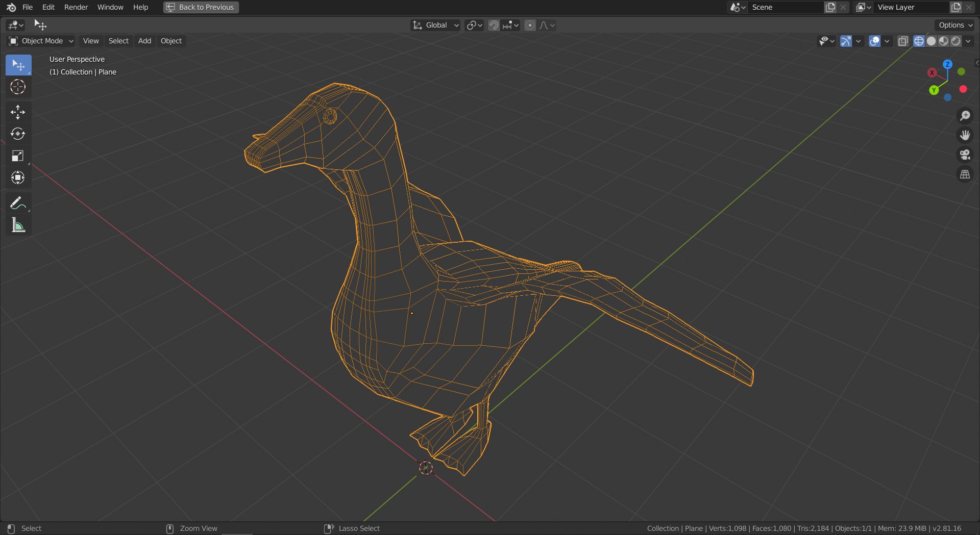Select the Select Box tool
The width and height of the screenshot is (980, 535).
[x=18, y=65]
